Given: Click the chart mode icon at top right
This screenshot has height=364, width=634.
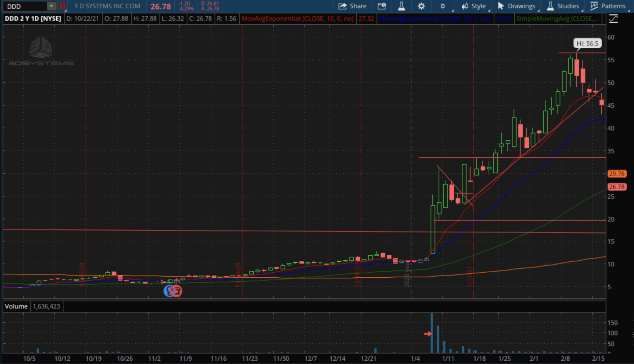Looking at the screenshot, I should (614, 19).
